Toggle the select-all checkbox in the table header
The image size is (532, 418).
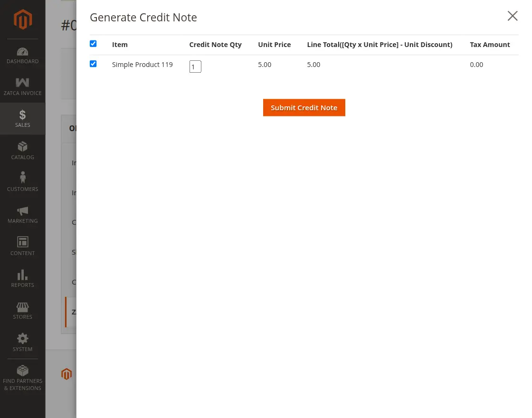[93, 44]
